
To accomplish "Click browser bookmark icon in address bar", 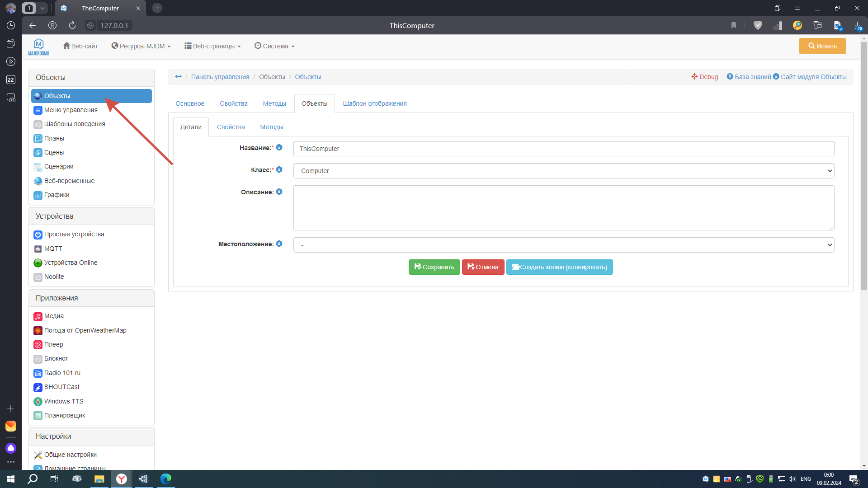I will (x=734, y=25).
